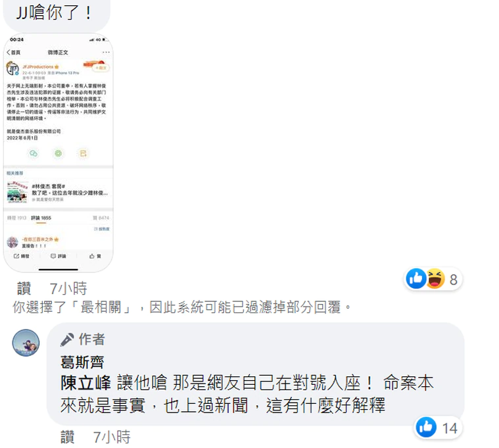Click the JFJProductions avatar in screenshot
This screenshot has width=499, height=448.
(x=12, y=68)
